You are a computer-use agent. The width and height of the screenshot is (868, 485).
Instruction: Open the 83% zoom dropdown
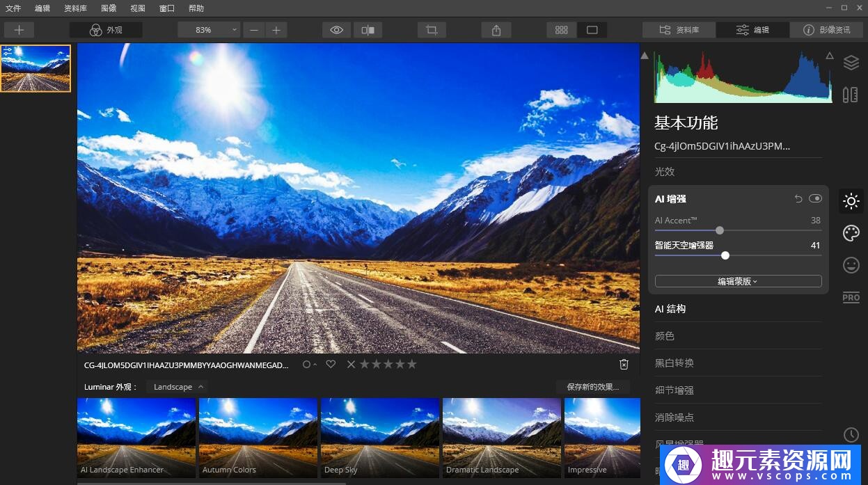point(209,30)
